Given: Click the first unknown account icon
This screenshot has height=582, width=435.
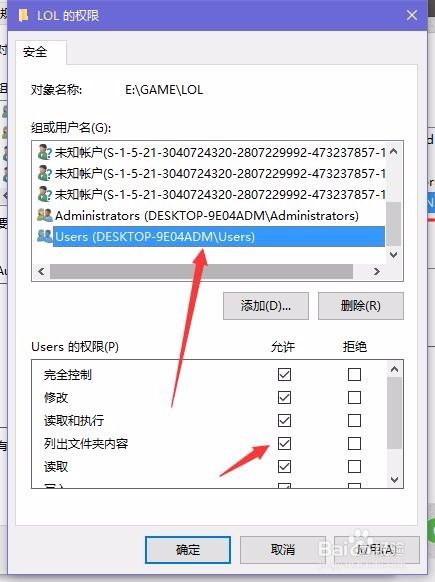Looking at the screenshot, I should (x=45, y=153).
